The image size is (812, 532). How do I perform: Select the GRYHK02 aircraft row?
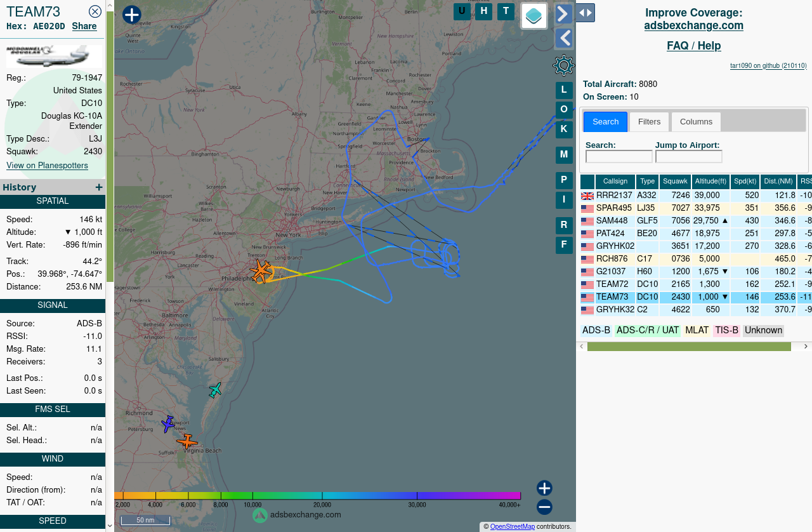click(696, 246)
